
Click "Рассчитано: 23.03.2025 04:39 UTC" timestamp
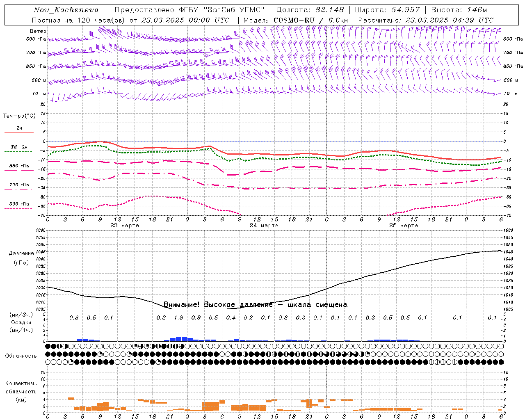pyautogui.click(x=426, y=20)
